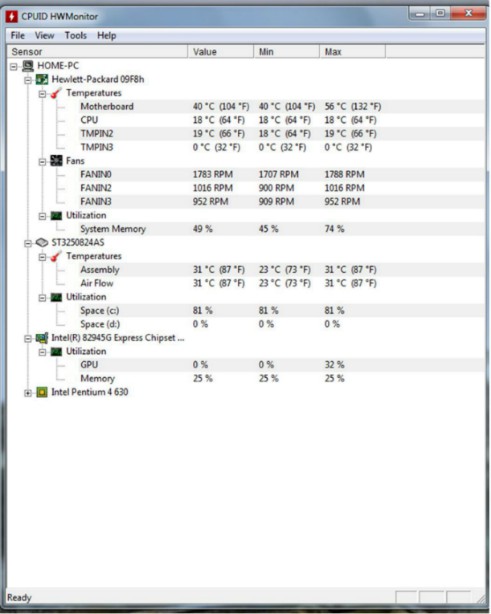Select the System Memory utilization row
Image resolution: width=491 pixels, height=614 pixels.
point(281,229)
